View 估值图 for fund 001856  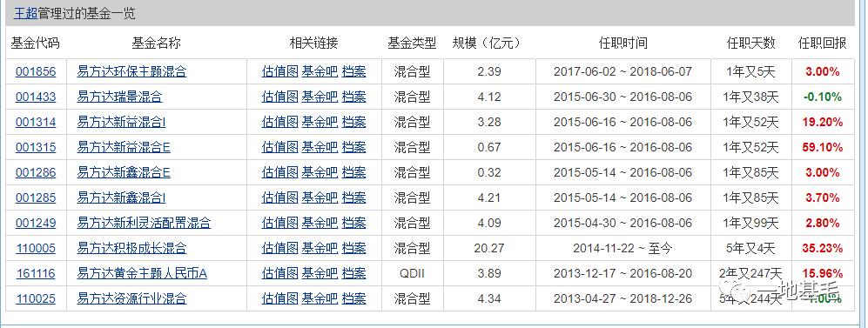279,72
